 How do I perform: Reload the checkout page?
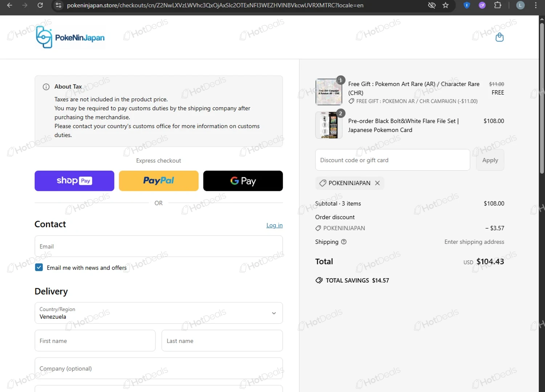pyautogui.click(x=40, y=5)
